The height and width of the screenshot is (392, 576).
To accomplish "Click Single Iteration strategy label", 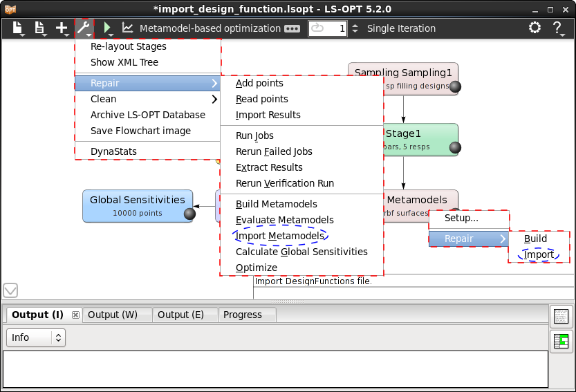I will [x=401, y=28].
